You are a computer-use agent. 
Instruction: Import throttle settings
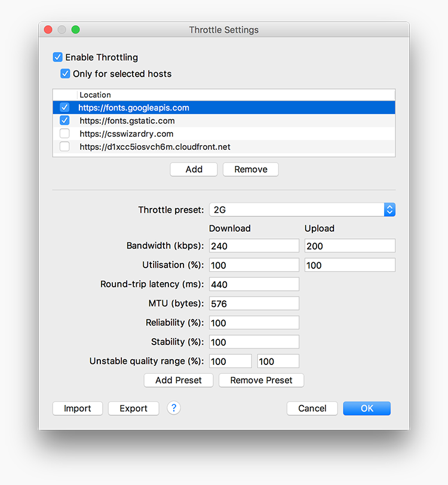[78, 409]
